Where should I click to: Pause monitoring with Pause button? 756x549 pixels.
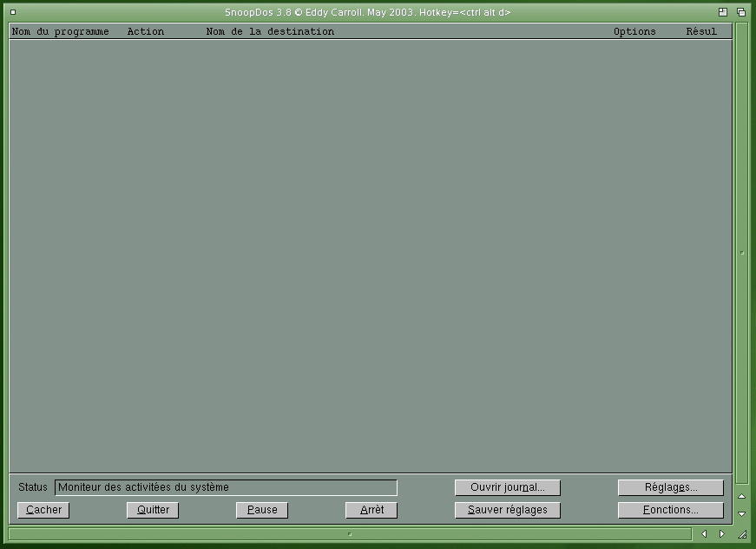coord(262,510)
